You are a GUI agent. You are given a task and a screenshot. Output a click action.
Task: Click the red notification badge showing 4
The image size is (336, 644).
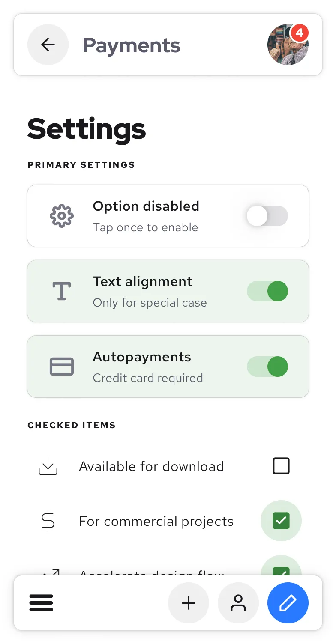300,33
